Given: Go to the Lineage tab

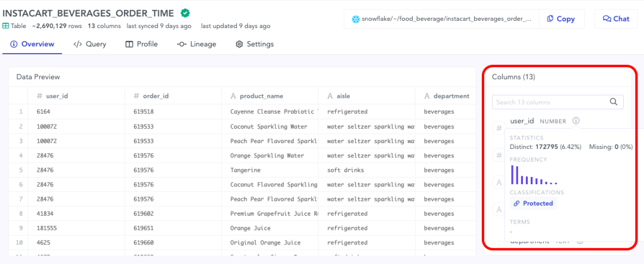Looking at the screenshot, I should point(197,44).
